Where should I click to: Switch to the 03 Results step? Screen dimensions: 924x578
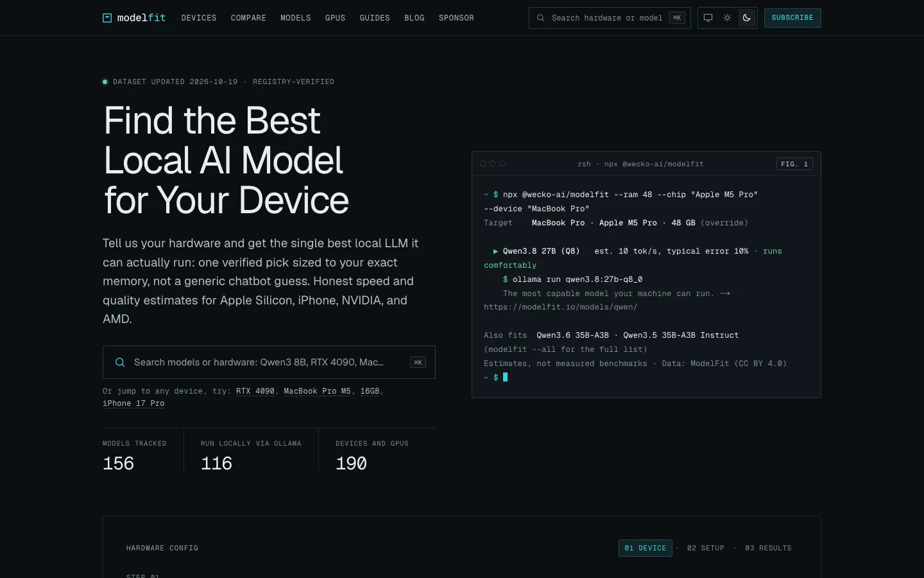click(x=768, y=548)
